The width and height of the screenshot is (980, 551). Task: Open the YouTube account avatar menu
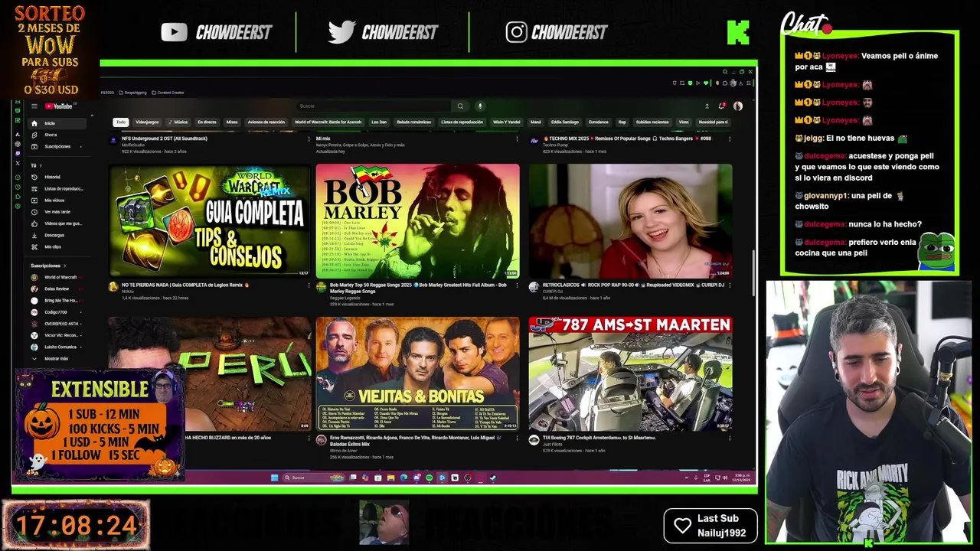(738, 106)
